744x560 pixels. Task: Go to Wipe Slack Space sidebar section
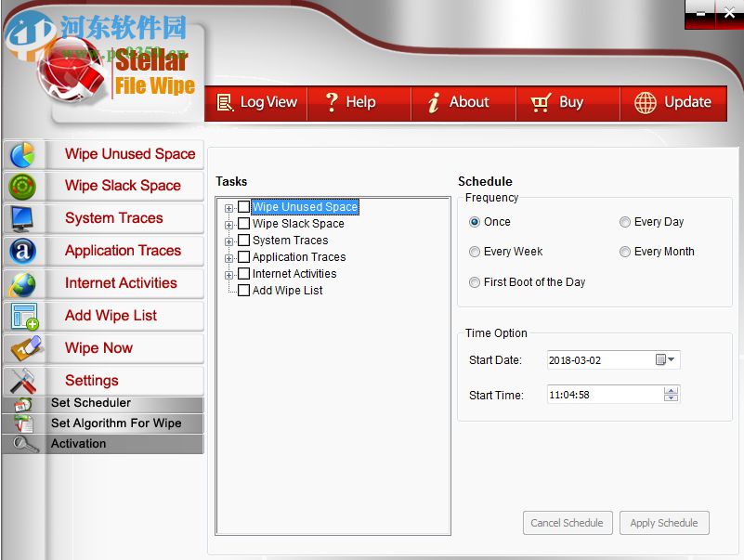click(103, 186)
